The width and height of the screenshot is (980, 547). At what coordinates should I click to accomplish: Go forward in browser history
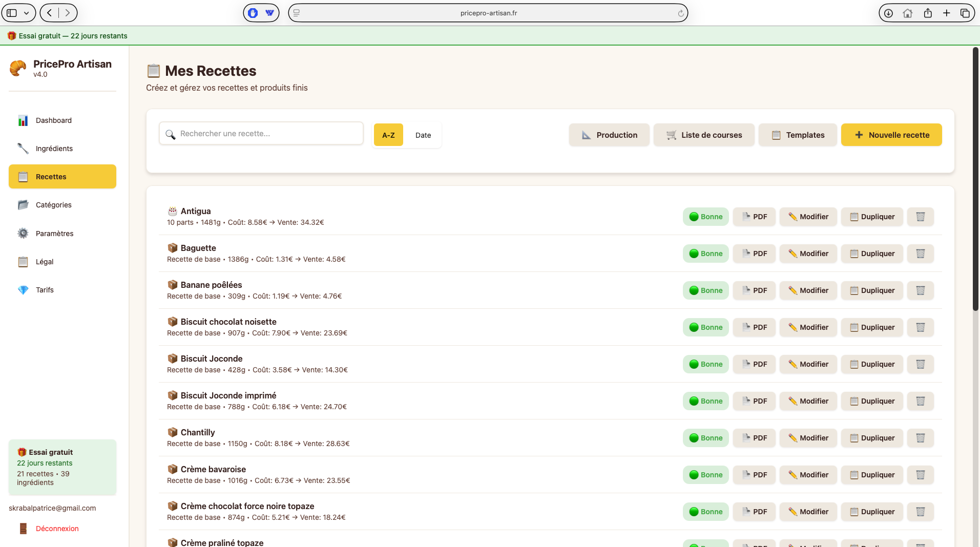click(x=68, y=13)
